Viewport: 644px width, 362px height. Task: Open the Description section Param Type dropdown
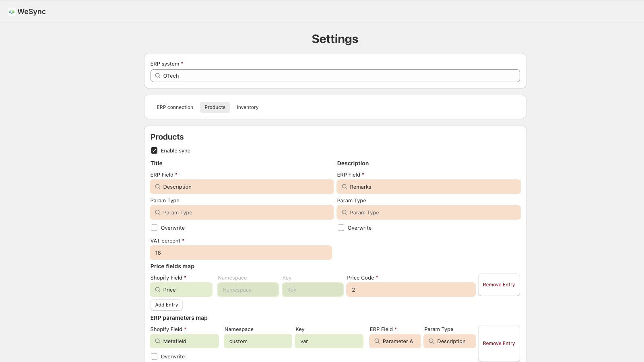click(x=428, y=212)
